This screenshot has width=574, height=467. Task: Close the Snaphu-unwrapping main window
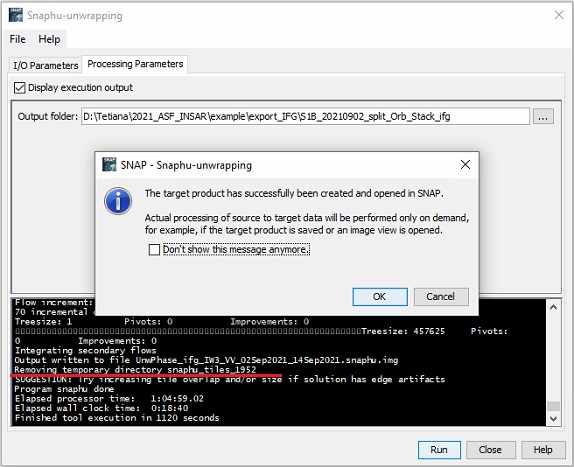pyautogui.click(x=559, y=15)
